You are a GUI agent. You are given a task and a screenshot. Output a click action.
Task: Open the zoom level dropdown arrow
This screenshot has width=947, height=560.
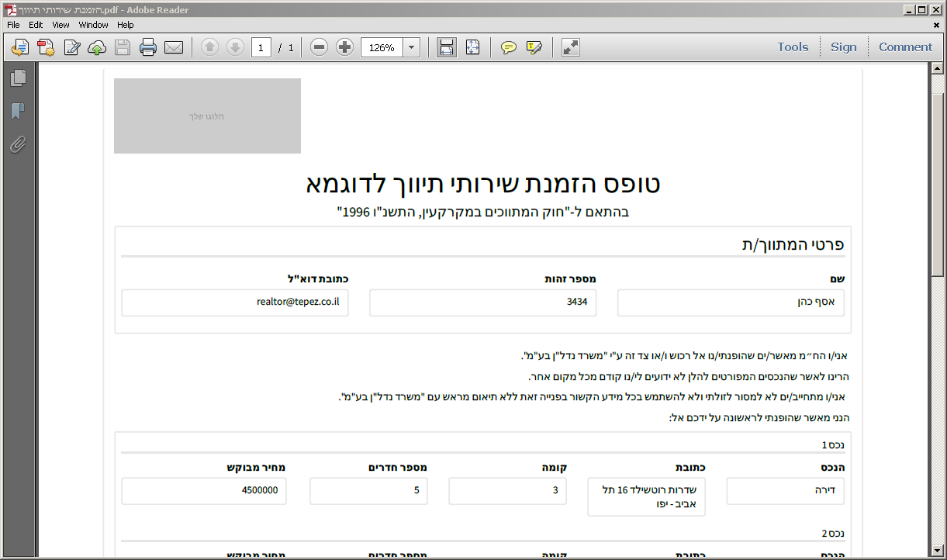(x=412, y=47)
